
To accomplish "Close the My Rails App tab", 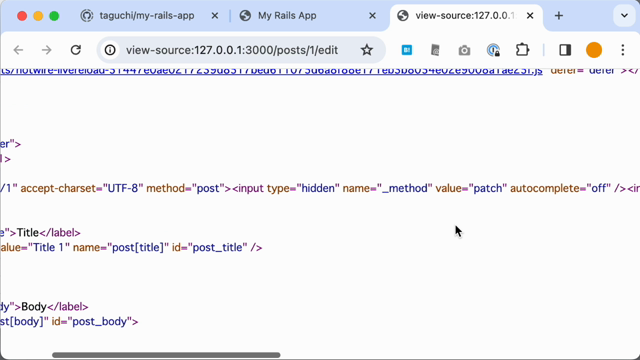I will (x=372, y=16).
